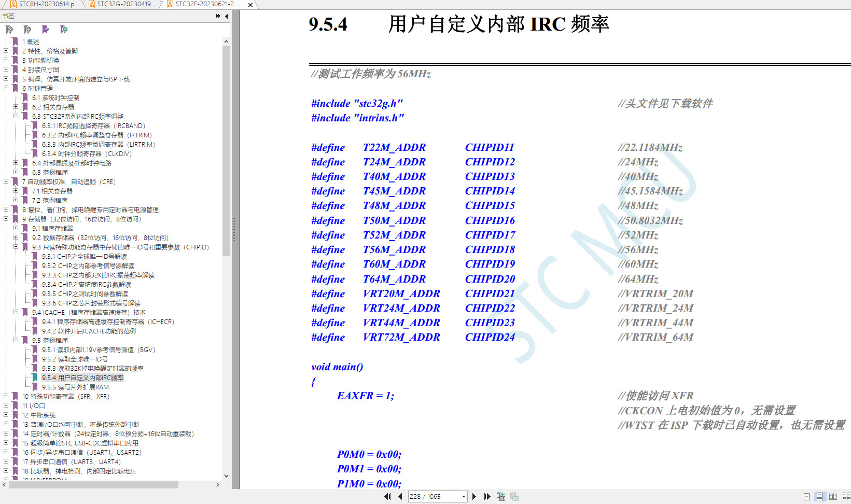Collapse the bookmark 9.5 范例程序
The height and width of the screenshot is (504, 851).
point(16,340)
